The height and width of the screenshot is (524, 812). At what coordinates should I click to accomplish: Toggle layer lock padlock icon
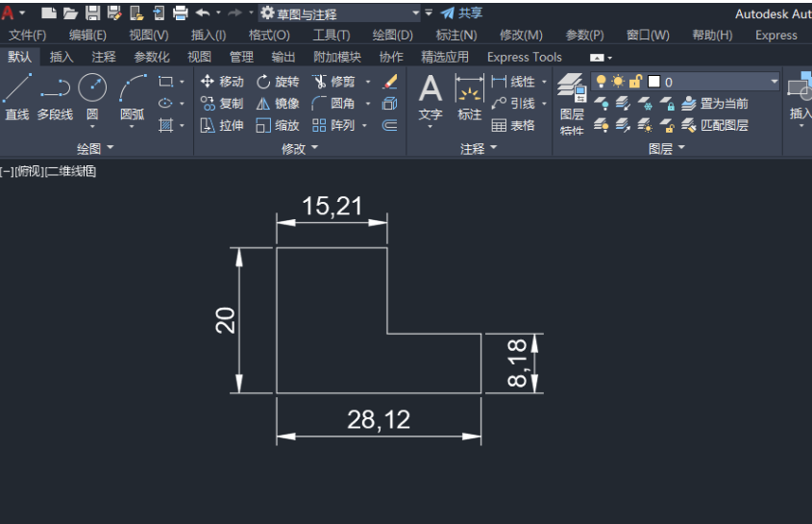pos(635,82)
